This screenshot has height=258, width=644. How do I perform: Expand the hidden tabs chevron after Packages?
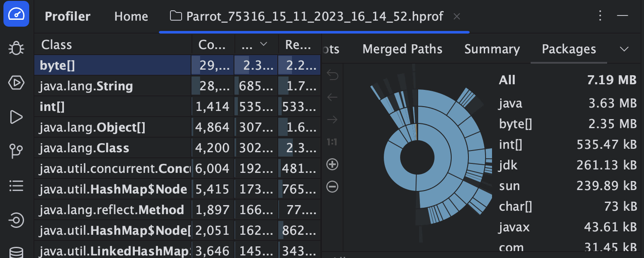[x=624, y=49]
